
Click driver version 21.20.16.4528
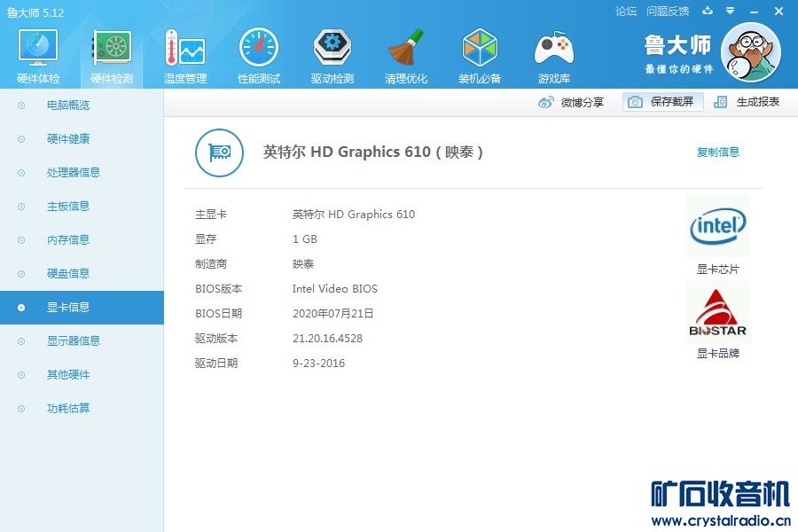pyautogui.click(x=327, y=339)
